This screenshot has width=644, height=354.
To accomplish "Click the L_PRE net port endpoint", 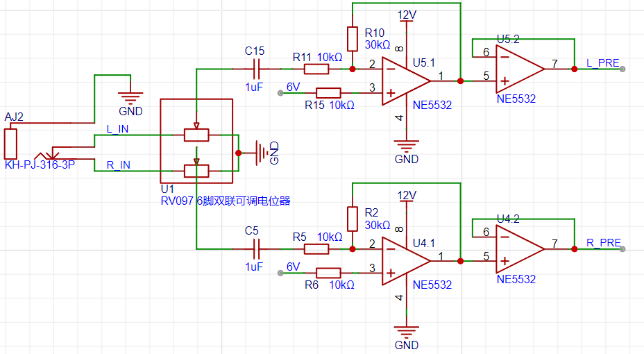I will point(622,69).
